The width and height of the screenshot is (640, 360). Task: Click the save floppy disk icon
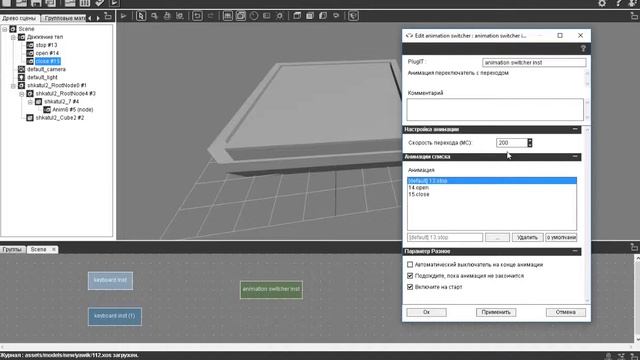pos(36,3)
